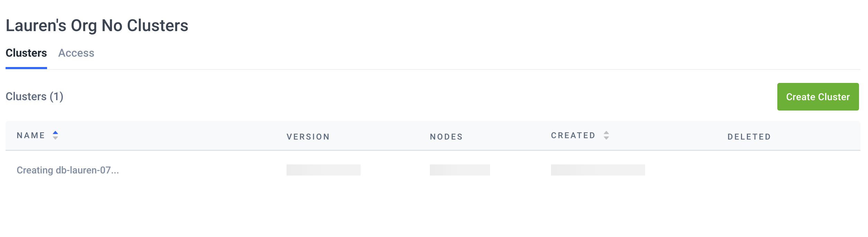Select the Clusters tab
Image resolution: width=868 pixels, height=237 pixels.
click(x=26, y=53)
